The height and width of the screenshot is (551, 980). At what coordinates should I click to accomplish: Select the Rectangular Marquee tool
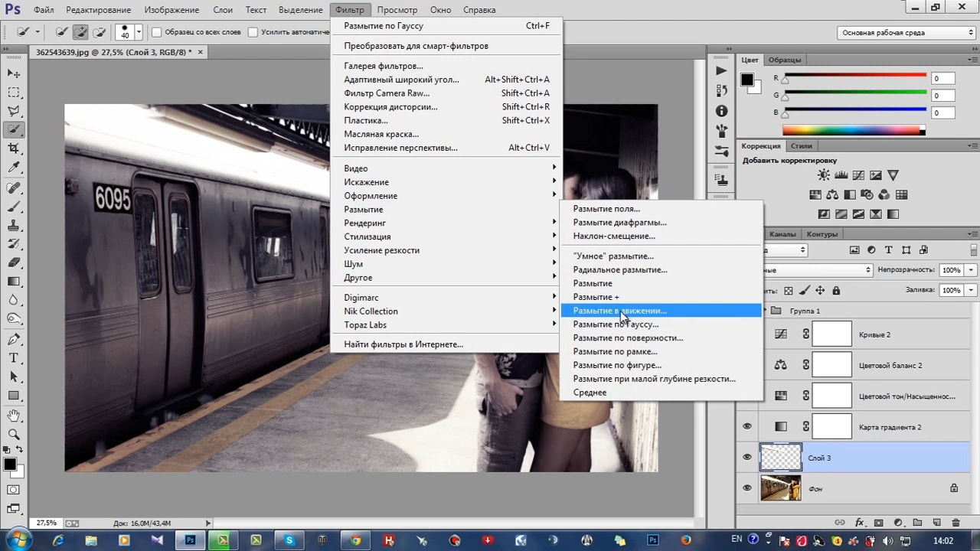click(x=14, y=93)
